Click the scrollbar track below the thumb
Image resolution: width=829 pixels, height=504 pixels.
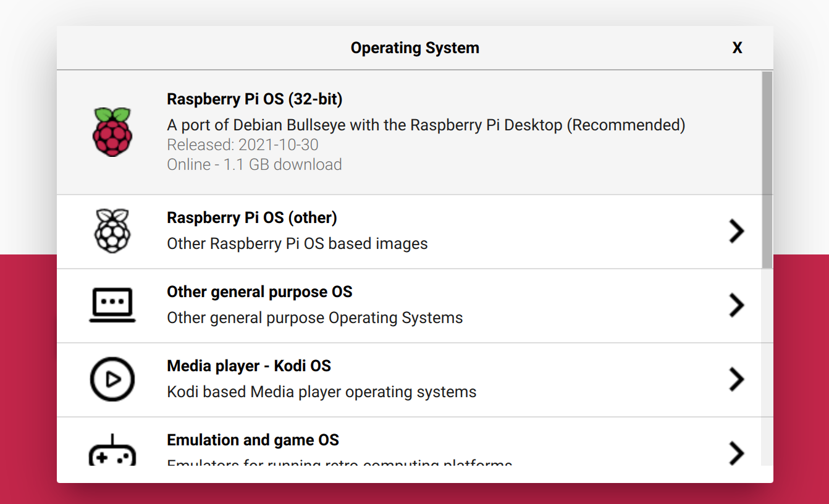(767, 371)
